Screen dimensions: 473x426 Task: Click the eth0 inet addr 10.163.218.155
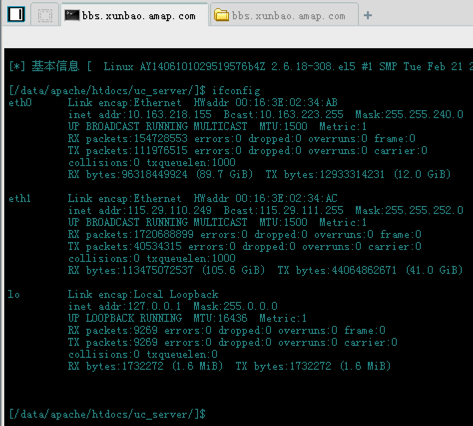pos(170,114)
